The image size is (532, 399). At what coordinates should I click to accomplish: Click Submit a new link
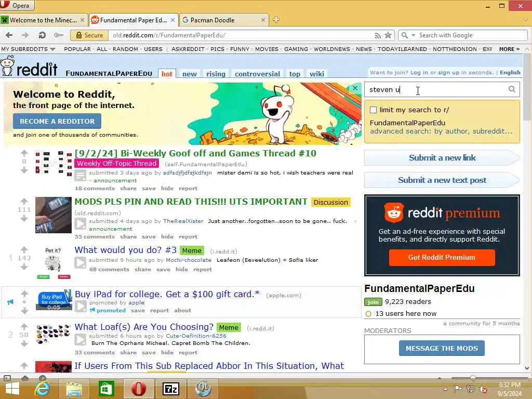coord(442,158)
